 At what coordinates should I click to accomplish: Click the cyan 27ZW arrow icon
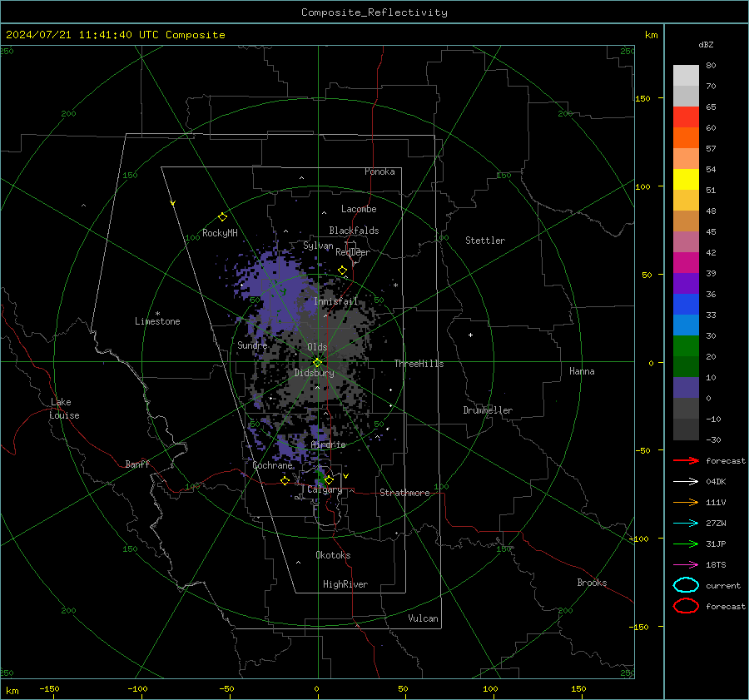(x=686, y=524)
